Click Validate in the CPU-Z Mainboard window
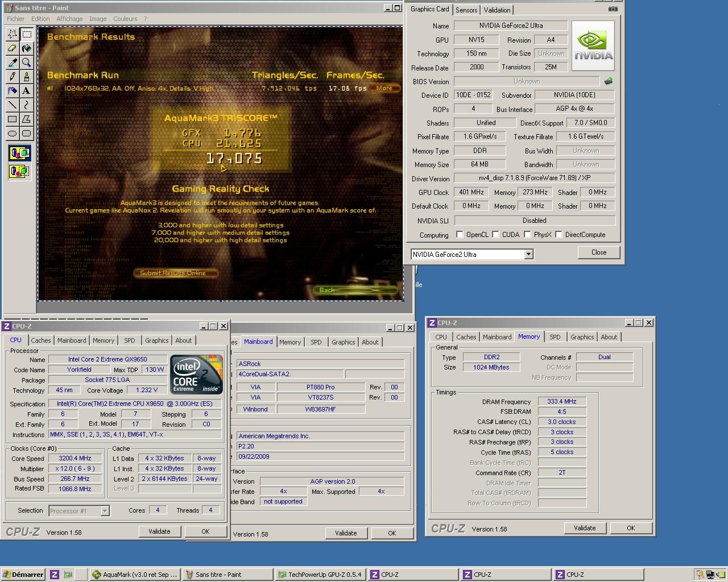 point(346,533)
